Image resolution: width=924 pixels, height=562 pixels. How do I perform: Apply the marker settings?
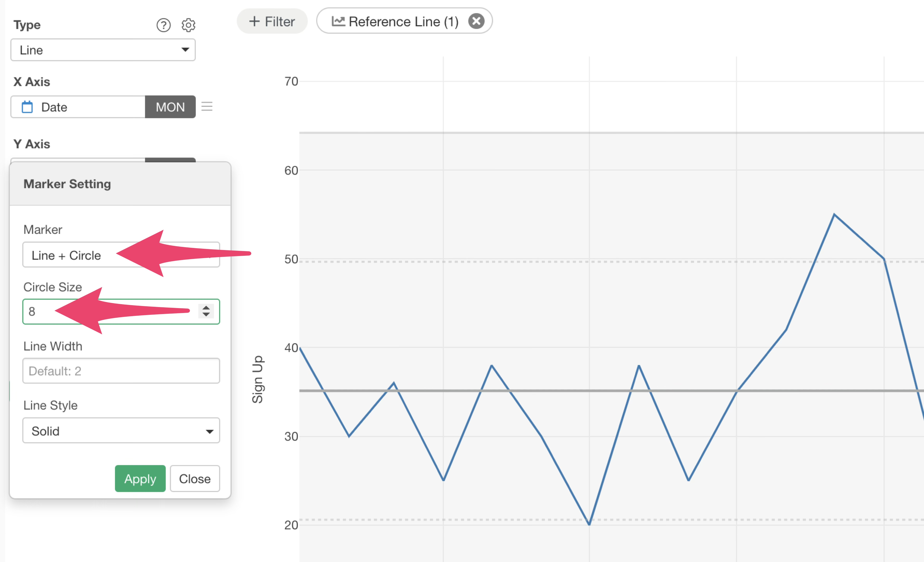(x=140, y=478)
